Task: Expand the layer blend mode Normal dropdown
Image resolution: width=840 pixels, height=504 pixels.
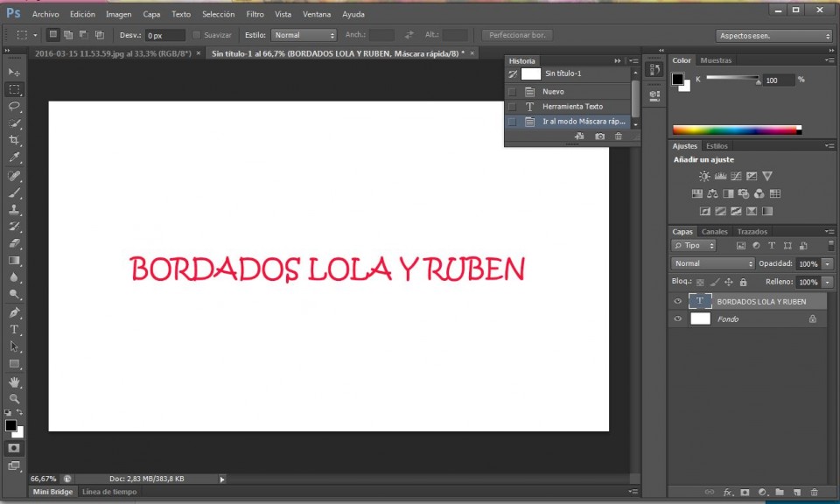Action: pos(712,263)
